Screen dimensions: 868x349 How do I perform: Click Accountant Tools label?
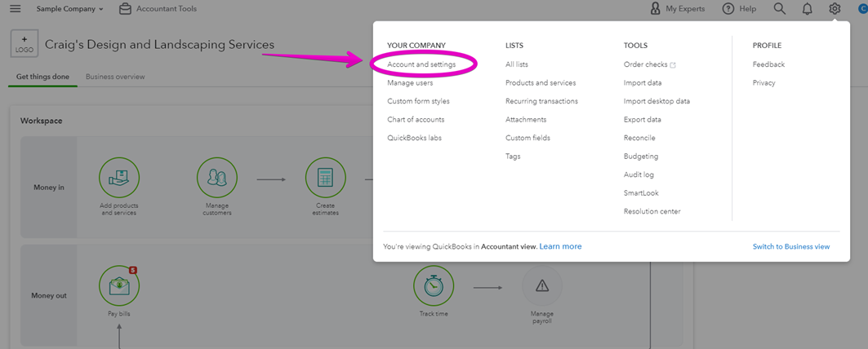pos(166,9)
